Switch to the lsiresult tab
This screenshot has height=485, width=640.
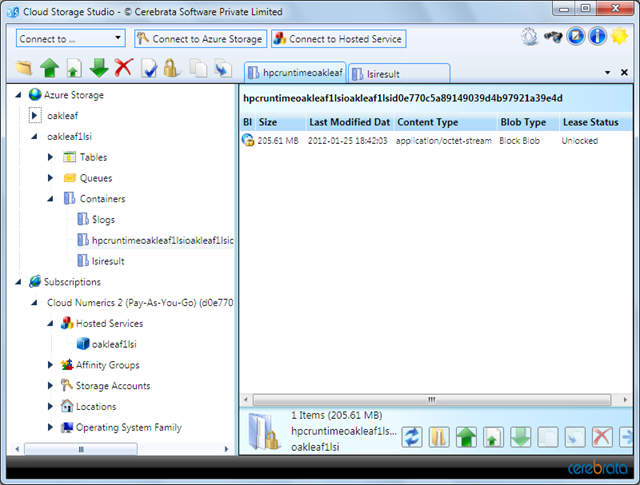tap(399, 74)
